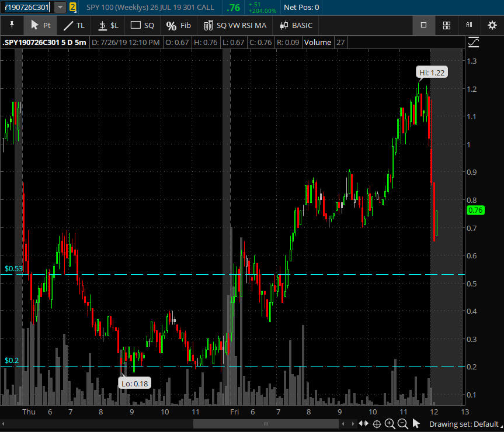Screen dimensions: 504x432
Task: Click the scrollbar left-end arrow
Action: (4, 424)
